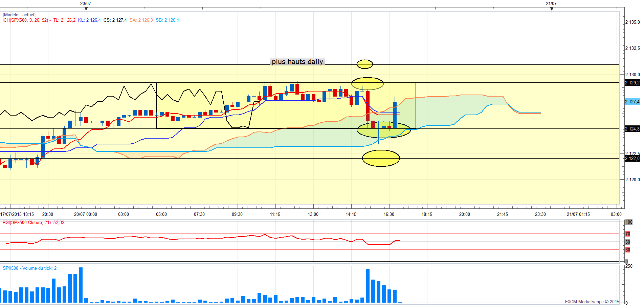Click the yellow ellipse on the 2 129,2 line

(368, 83)
